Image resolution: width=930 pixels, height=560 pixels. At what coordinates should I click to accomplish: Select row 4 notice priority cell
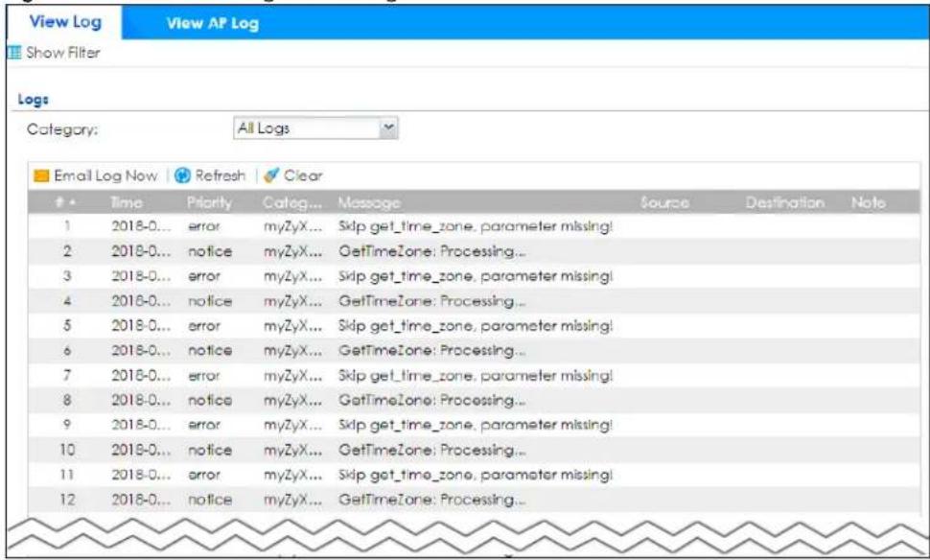(210, 301)
